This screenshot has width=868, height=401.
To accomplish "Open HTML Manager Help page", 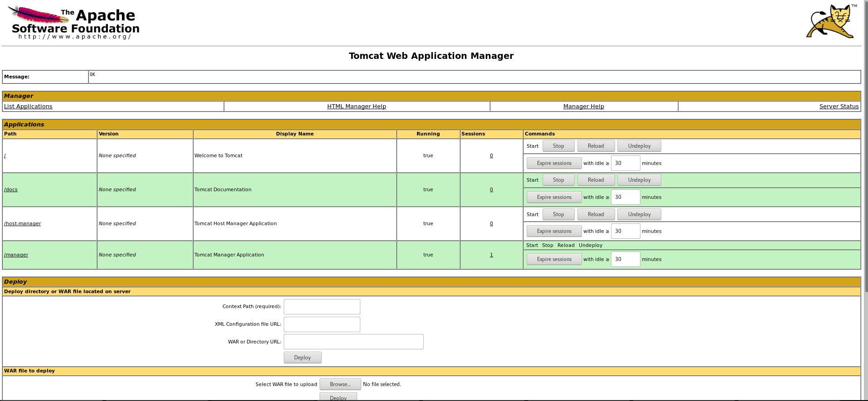I will coord(356,106).
